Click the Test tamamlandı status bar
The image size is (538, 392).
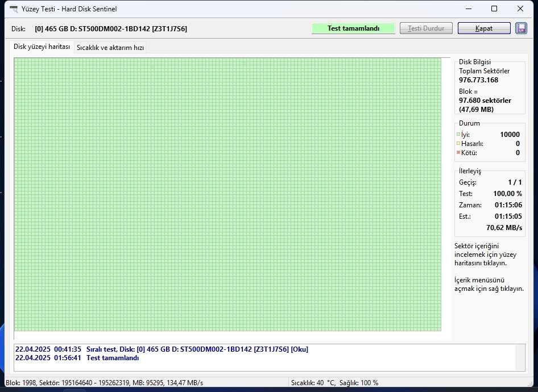pos(353,28)
